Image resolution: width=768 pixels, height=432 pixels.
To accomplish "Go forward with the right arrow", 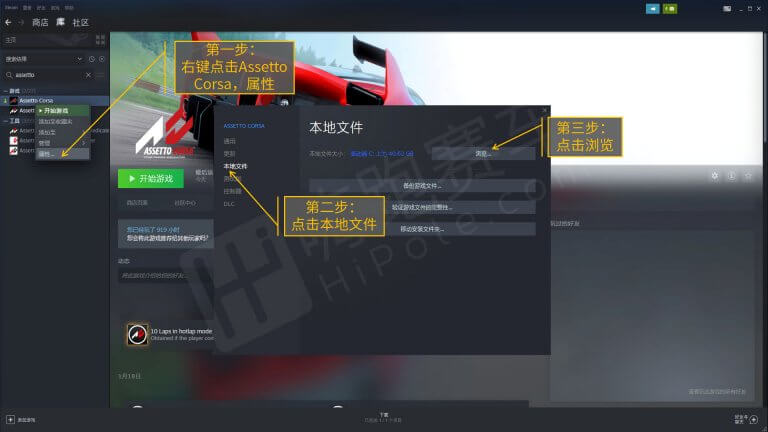I will 21,23.
